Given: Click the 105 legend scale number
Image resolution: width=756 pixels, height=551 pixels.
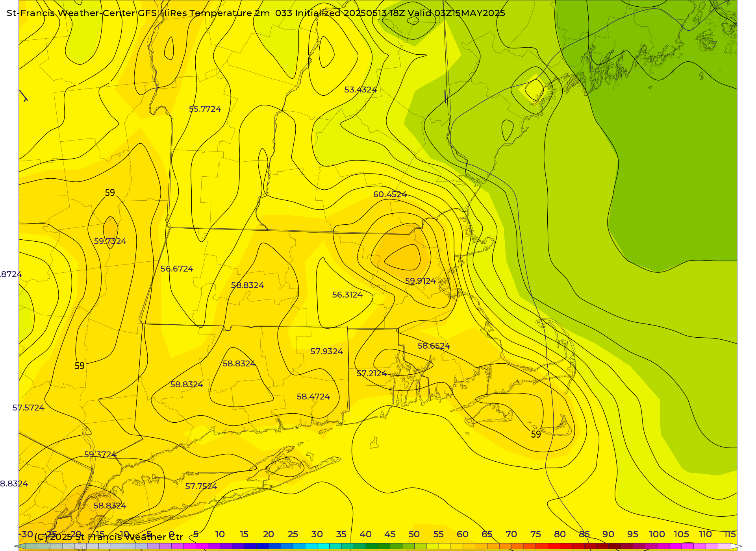Looking at the screenshot, I should tap(681, 534).
